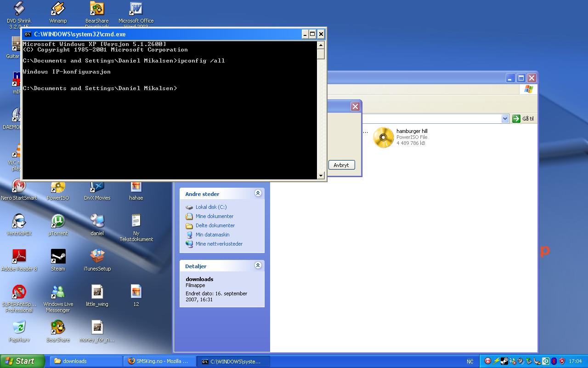Image resolution: width=588 pixels, height=368 pixels.
Task: Collapse the Detaljer panel
Action: (x=258, y=265)
